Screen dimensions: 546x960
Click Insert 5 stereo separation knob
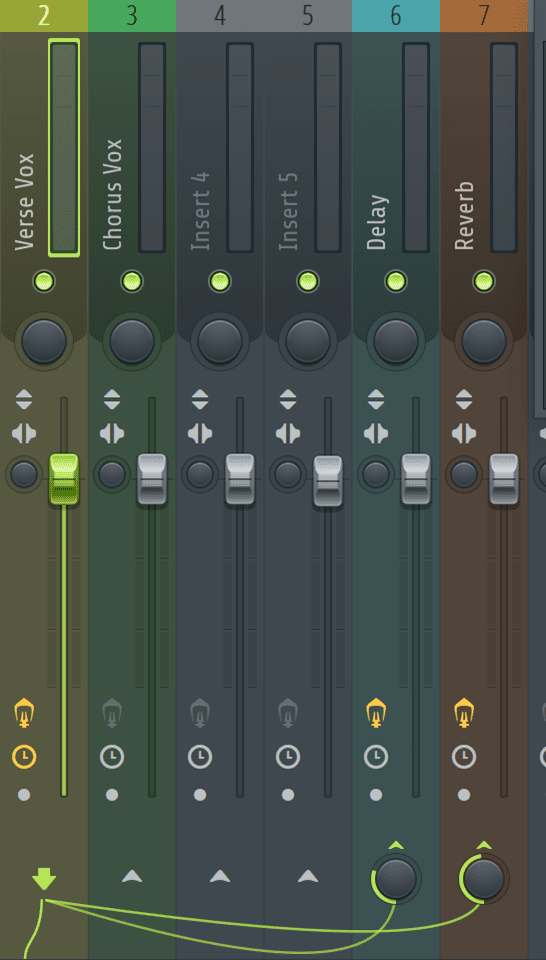tap(288, 474)
